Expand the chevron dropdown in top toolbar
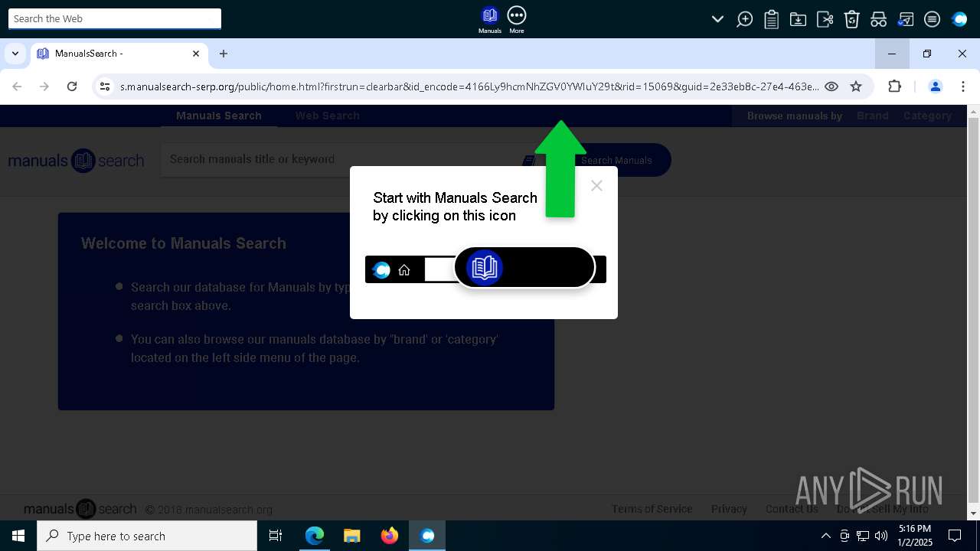Image resolution: width=980 pixels, height=551 pixels. pyautogui.click(x=717, y=19)
